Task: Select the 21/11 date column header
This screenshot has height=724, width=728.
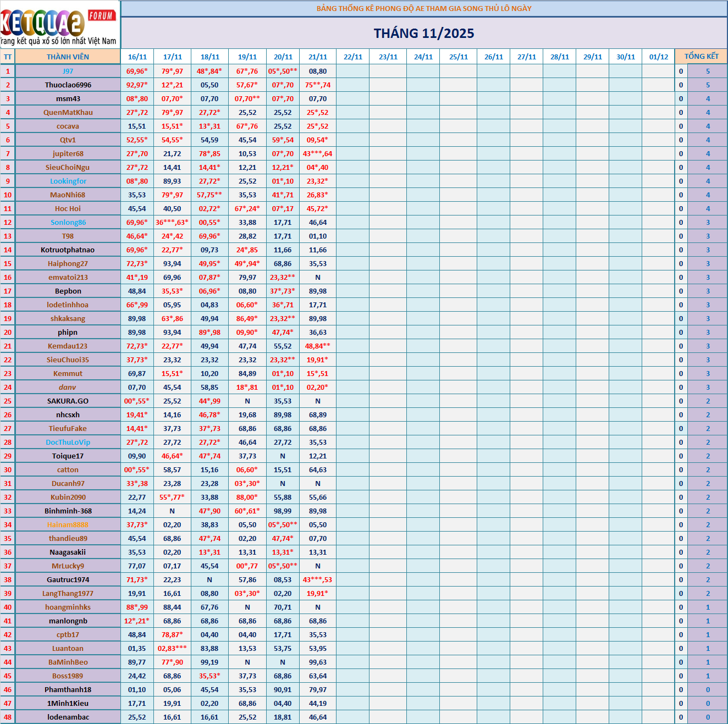Action: coord(318,57)
